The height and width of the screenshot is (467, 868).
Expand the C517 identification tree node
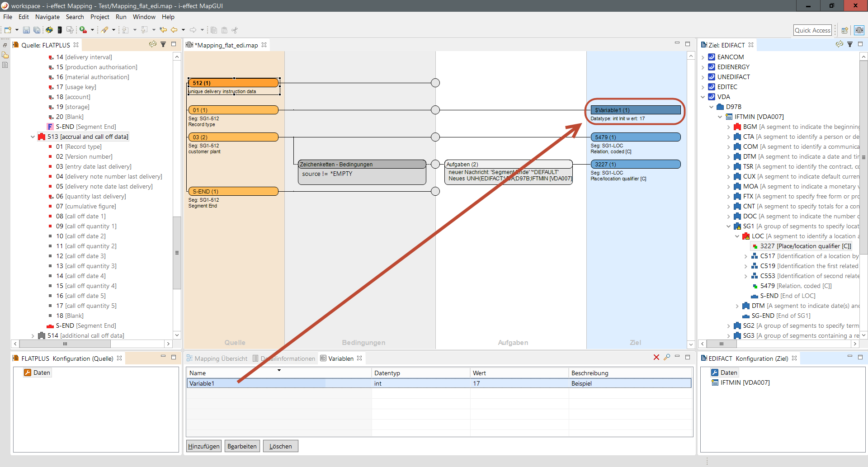pos(746,256)
